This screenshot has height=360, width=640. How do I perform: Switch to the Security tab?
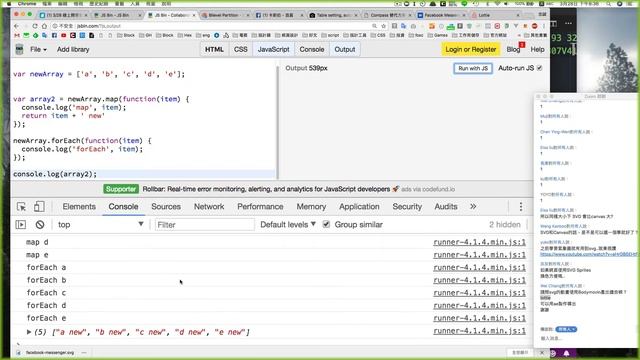[407, 207]
